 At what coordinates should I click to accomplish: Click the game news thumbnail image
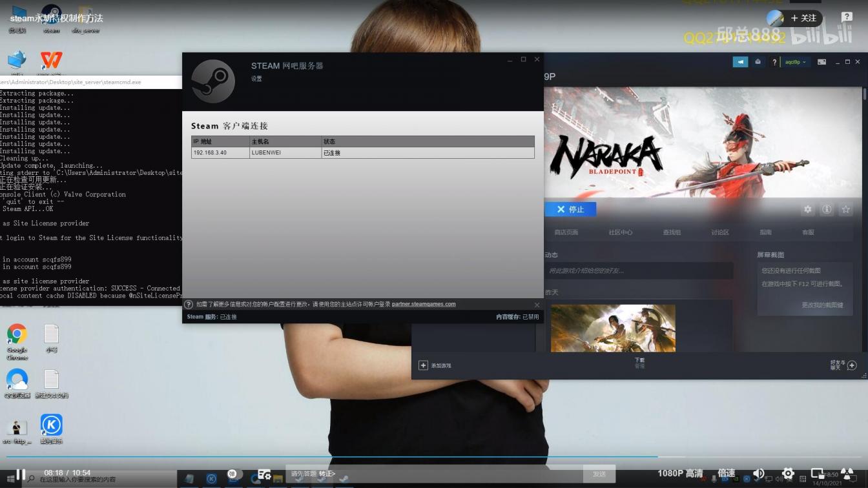[613, 328]
